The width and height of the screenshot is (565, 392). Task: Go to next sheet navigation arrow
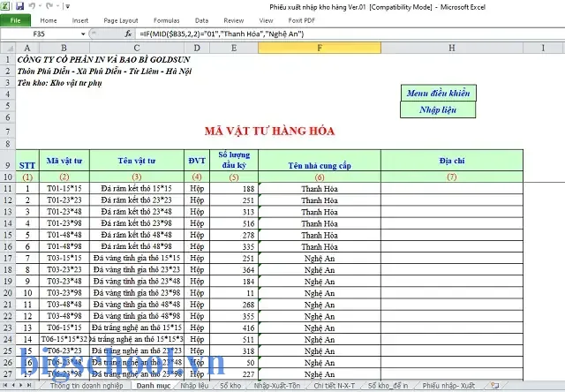21,386
